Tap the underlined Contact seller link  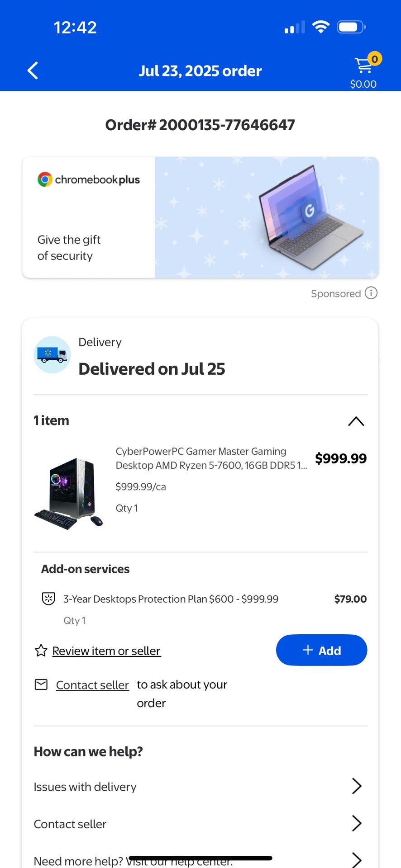click(92, 685)
